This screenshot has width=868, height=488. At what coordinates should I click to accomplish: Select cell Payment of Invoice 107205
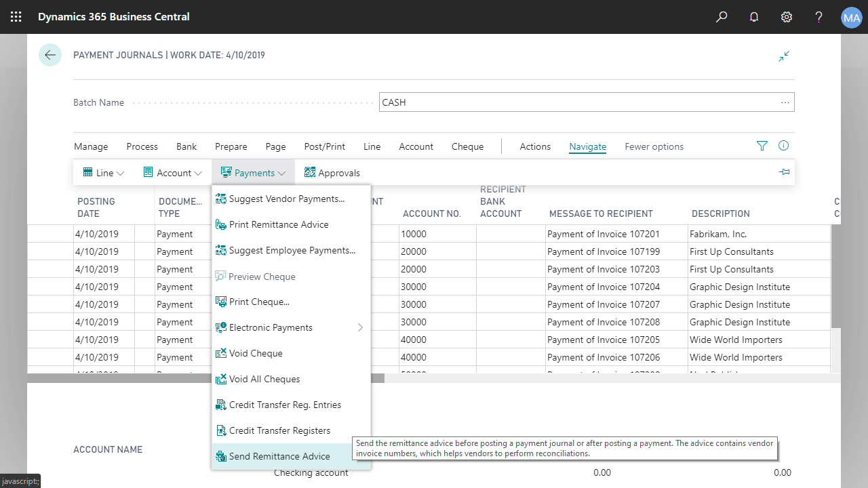tap(616, 340)
